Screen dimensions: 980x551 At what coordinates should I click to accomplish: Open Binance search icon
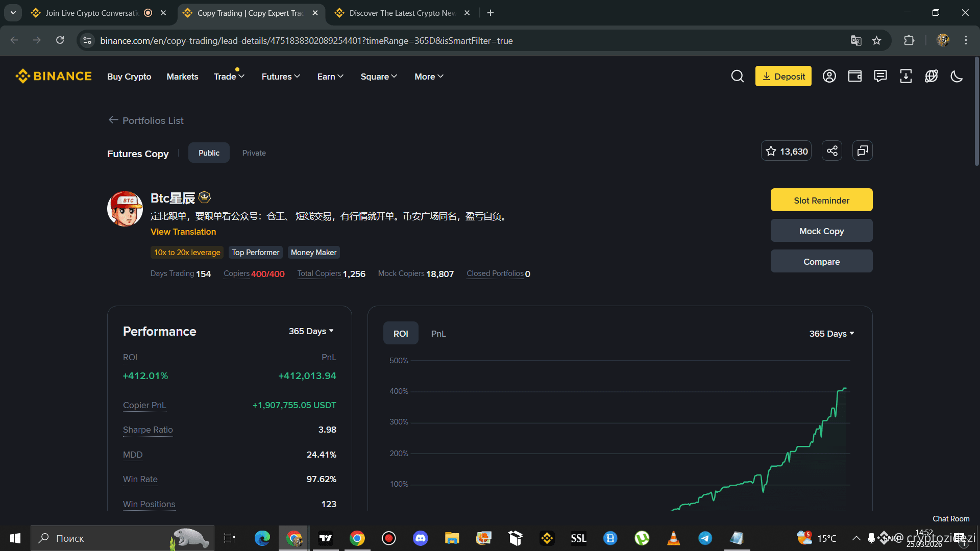tap(737, 77)
